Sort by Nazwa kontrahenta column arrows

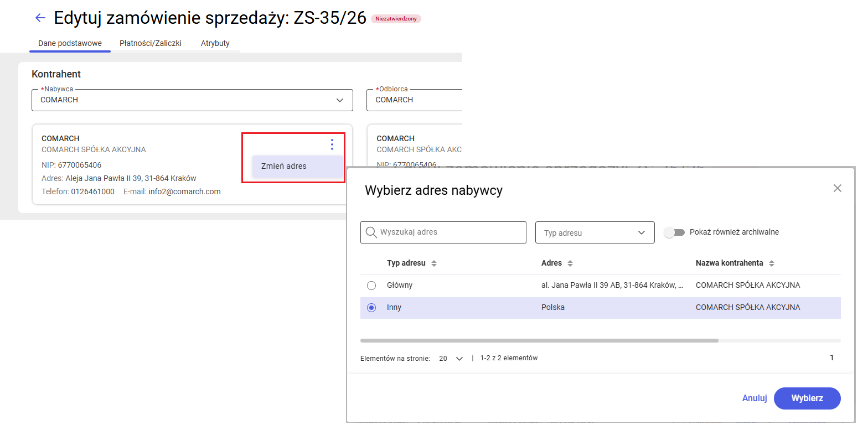(772, 263)
